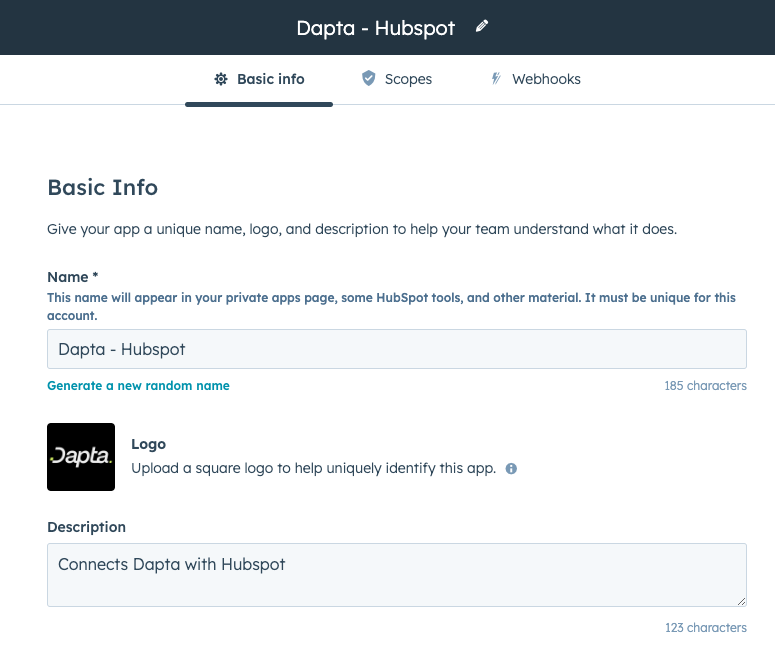Image resolution: width=775 pixels, height=655 pixels.
Task: Click Generate a new random name link
Action: pos(138,386)
